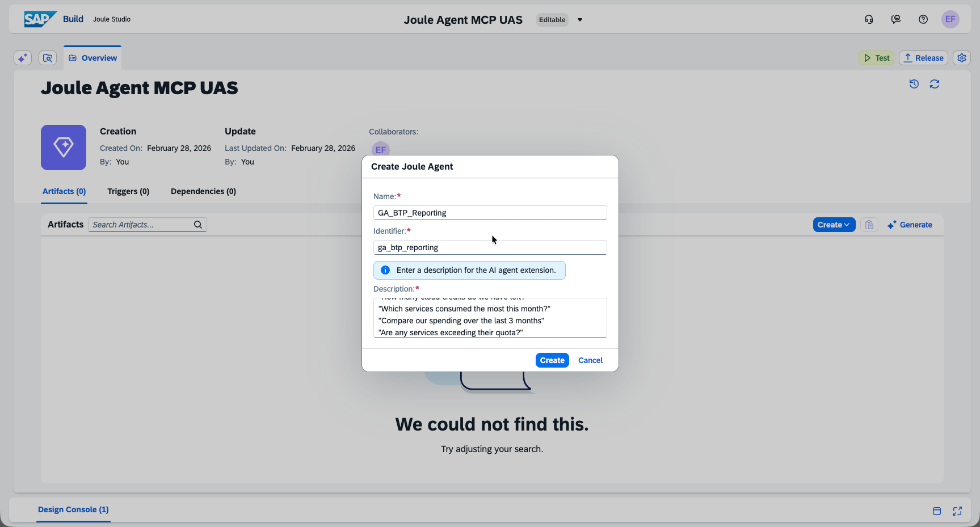This screenshot has width=980, height=527.
Task: Cancel the Create Joule Agent dialog
Action: pyautogui.click(x=590, y=360)
